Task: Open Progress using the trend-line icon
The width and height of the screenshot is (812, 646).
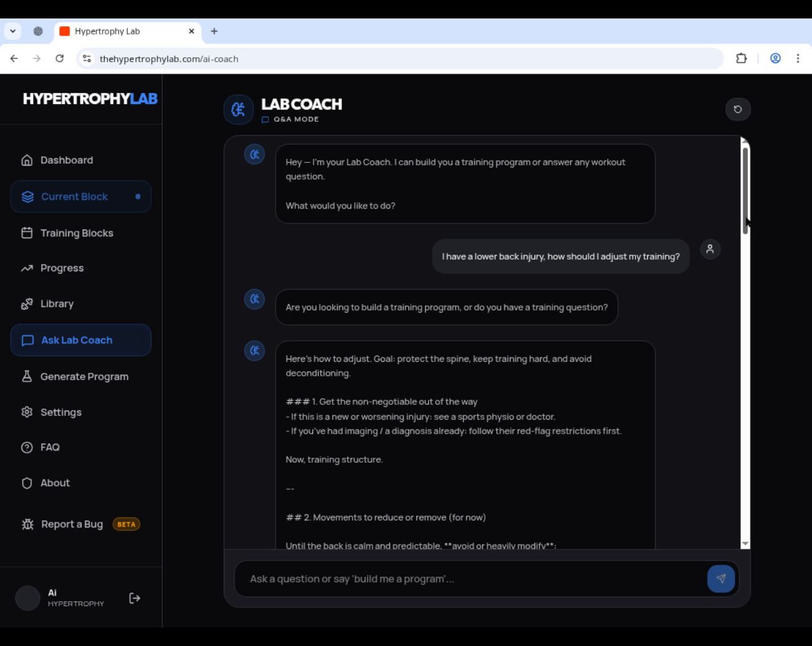Action: [27, 268]
